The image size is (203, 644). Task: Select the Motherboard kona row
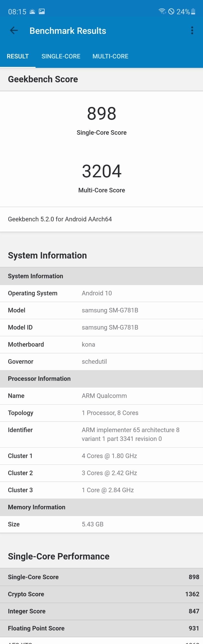[101, 345]
